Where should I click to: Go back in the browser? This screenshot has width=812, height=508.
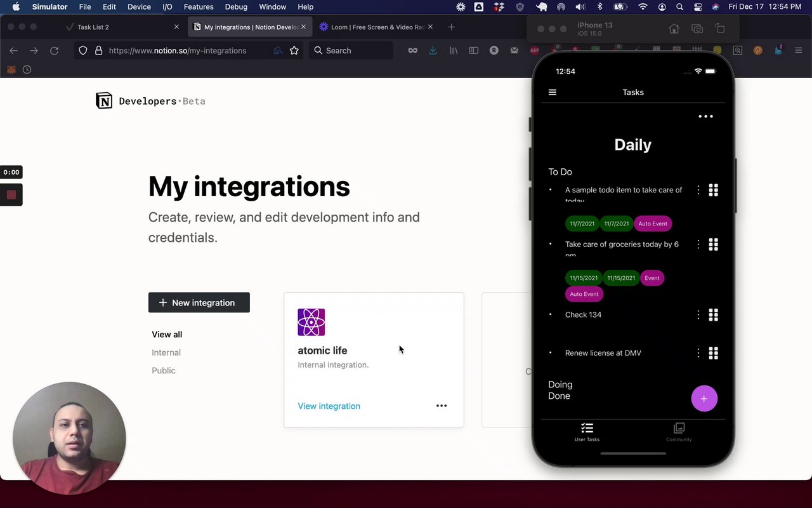(x=13, y=51)
